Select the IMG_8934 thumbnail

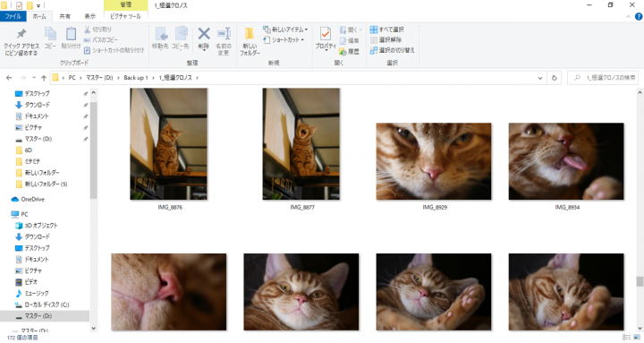tap(566, 161)
